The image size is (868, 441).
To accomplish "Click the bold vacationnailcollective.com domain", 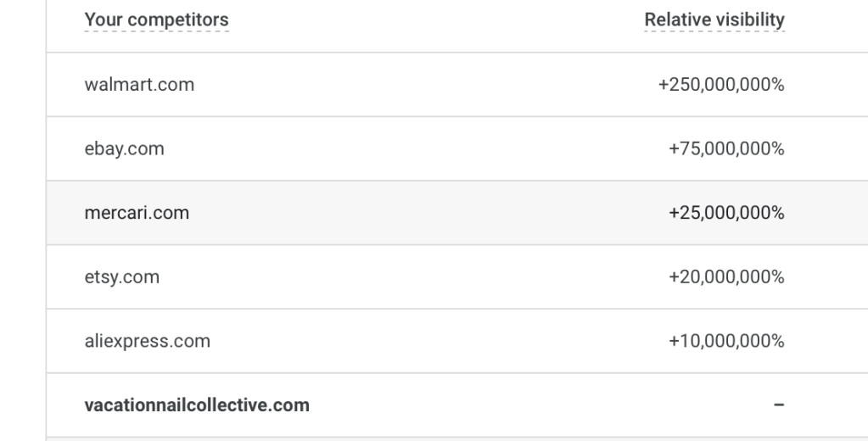I will [197, 405].
